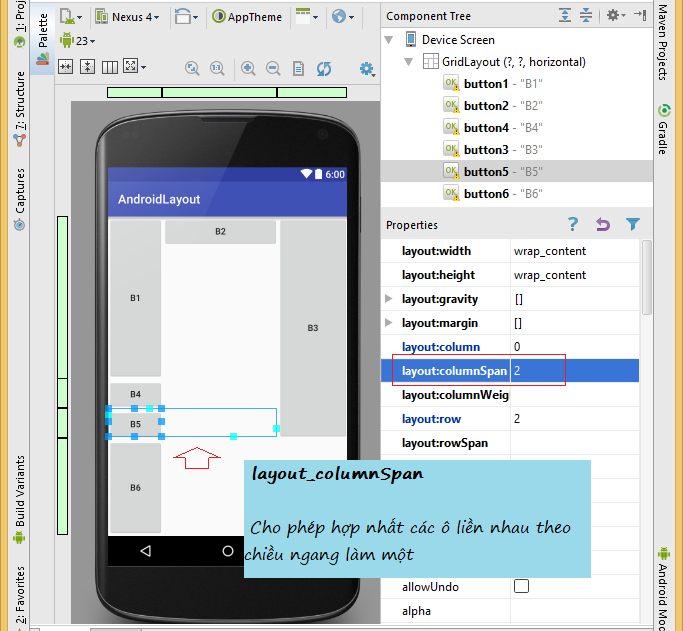683x631 pixels.
Task: Click the properties help question icon
Action: click(x=573, y=224)
